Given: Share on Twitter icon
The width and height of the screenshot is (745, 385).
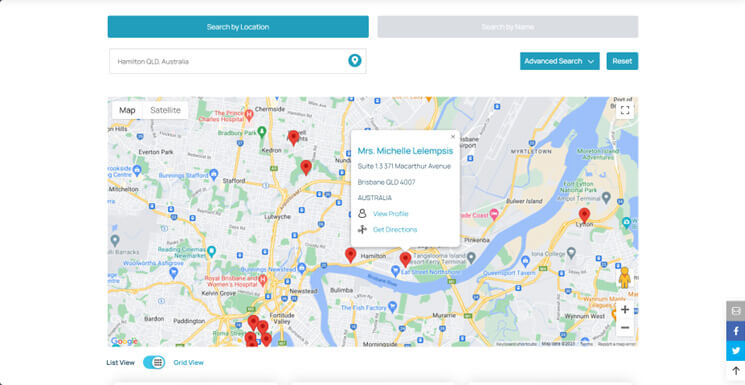Looking at the screenshot, I should click(x=735, y=351).
